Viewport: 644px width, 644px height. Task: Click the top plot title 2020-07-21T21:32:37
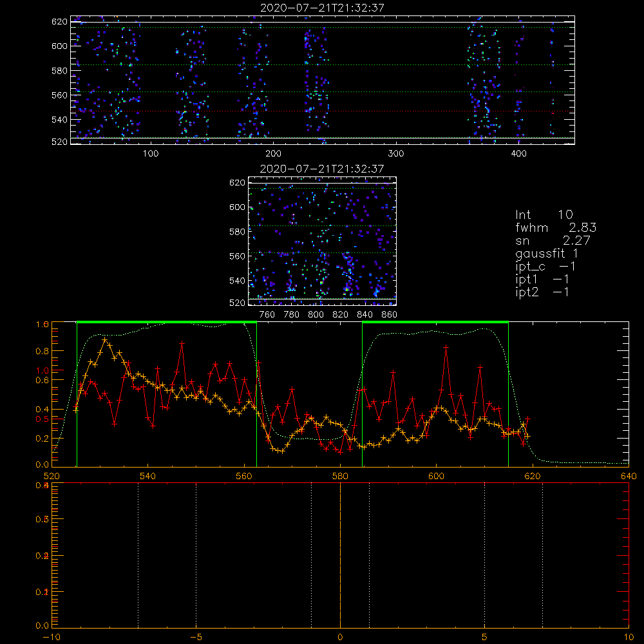coord(322,8)
